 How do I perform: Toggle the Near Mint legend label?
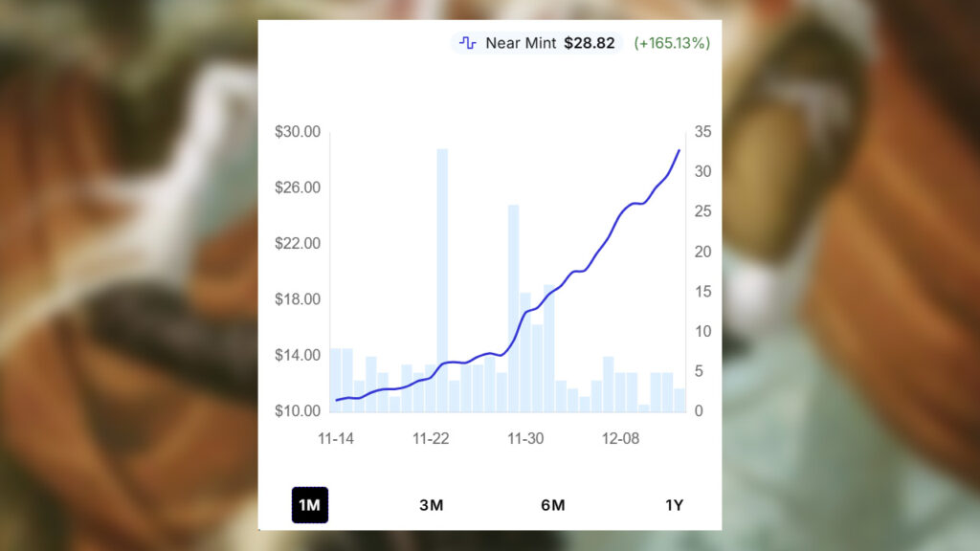pos(521,43)
